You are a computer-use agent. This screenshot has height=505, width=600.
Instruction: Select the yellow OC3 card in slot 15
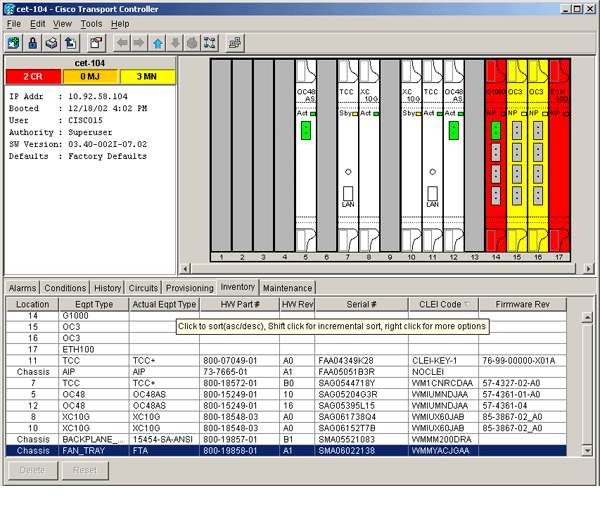click(517, 155)
